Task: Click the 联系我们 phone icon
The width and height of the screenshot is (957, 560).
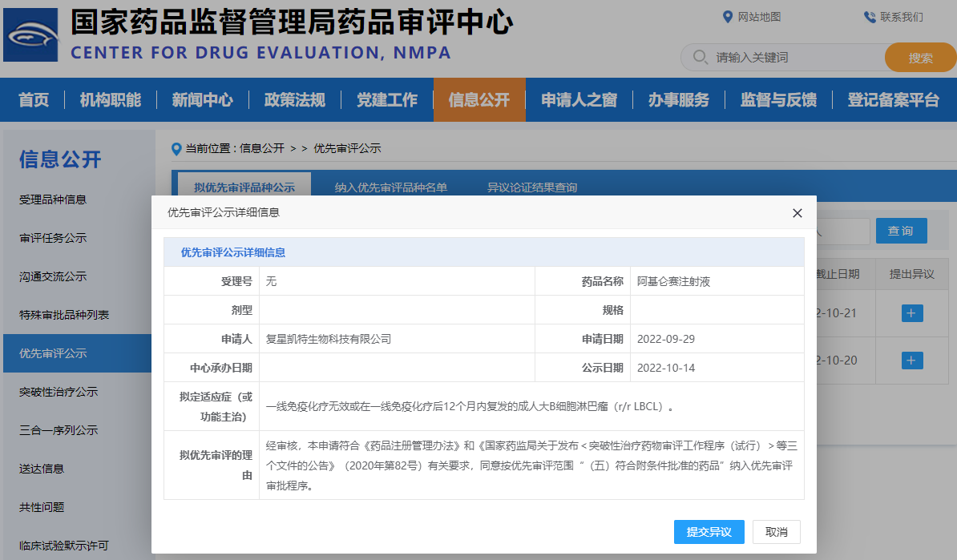Action: click(870, 17)
